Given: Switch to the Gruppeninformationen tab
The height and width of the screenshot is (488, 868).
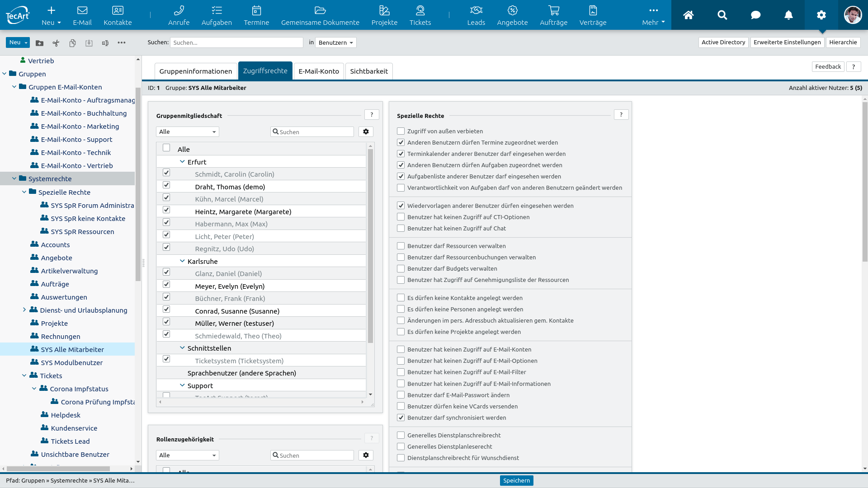Looking at the screenshot, I should 195,71.
